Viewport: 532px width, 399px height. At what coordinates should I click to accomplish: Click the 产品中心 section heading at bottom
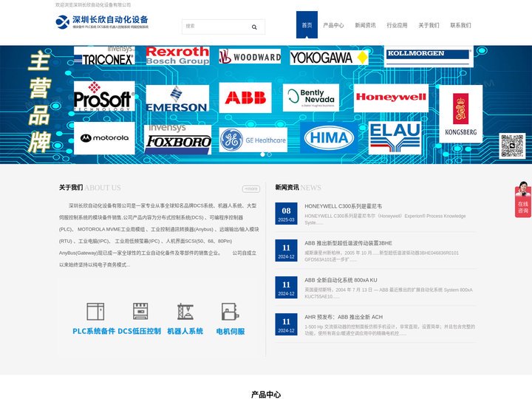266,395
